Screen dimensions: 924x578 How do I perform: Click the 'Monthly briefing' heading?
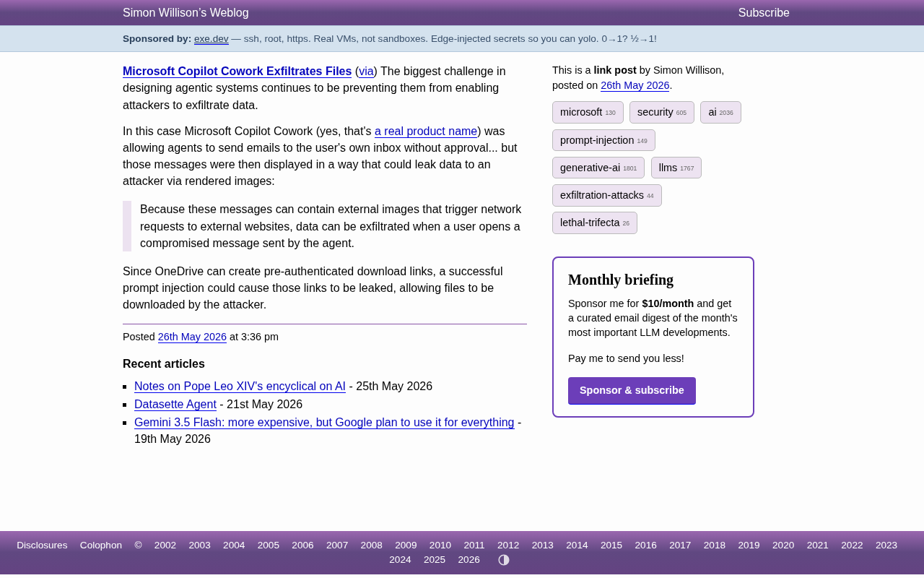click(x=621, y=280)
